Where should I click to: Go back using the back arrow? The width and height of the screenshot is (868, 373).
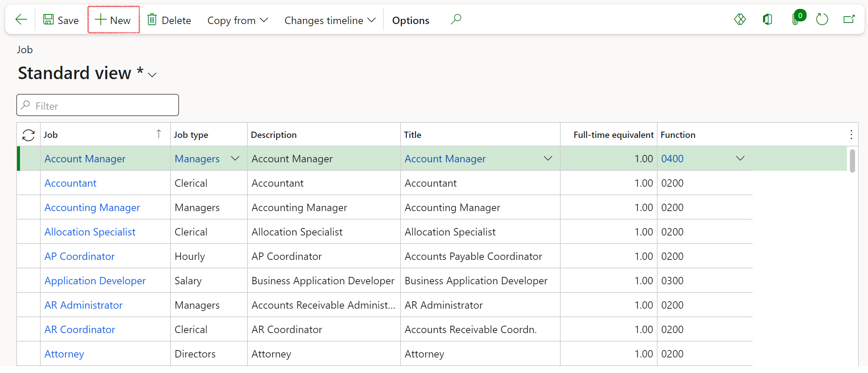[21, 20]
